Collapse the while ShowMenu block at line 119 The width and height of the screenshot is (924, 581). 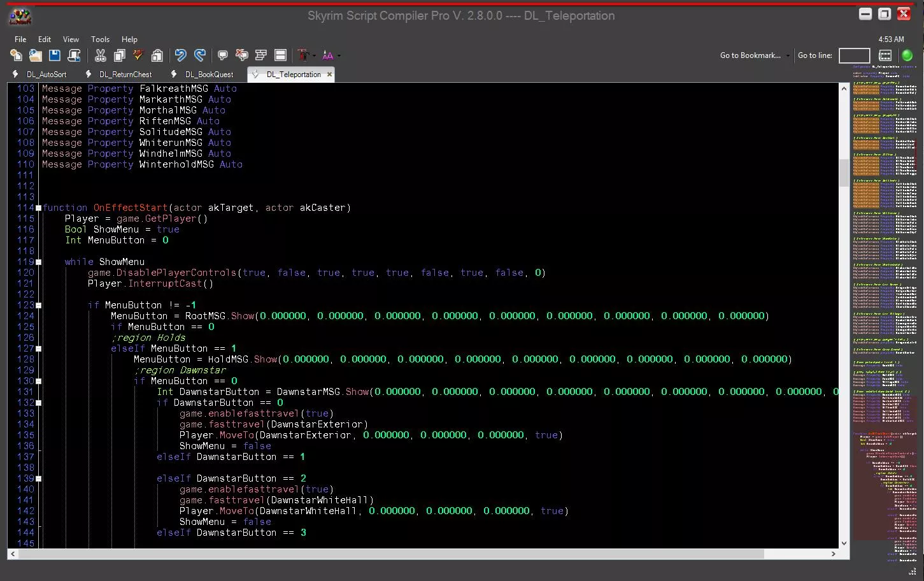(38, 262)
